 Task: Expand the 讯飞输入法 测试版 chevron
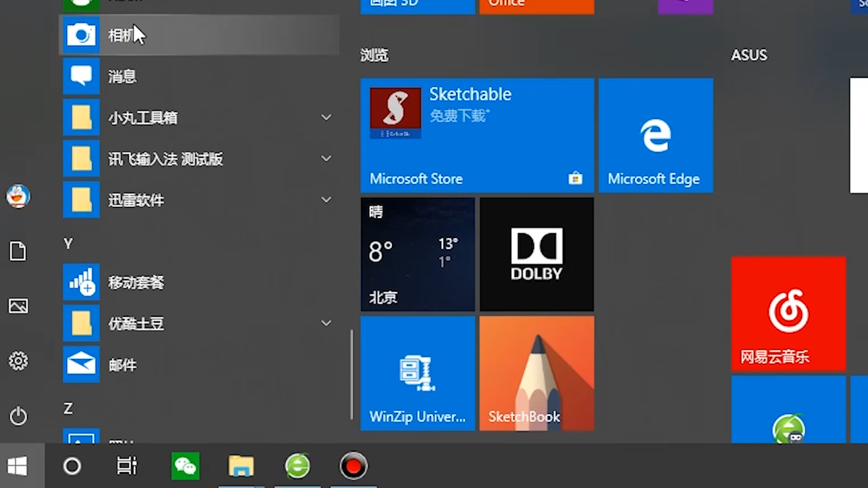[x=326, y=159]
